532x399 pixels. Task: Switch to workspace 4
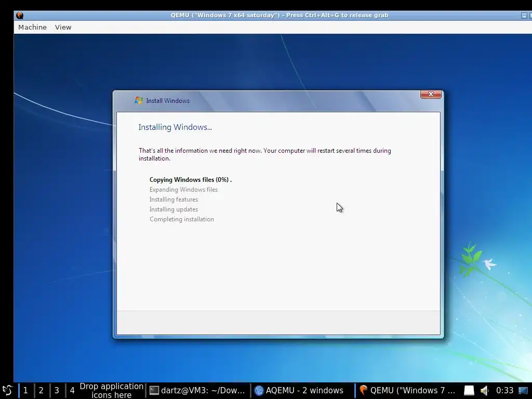[x=72, y=390]
